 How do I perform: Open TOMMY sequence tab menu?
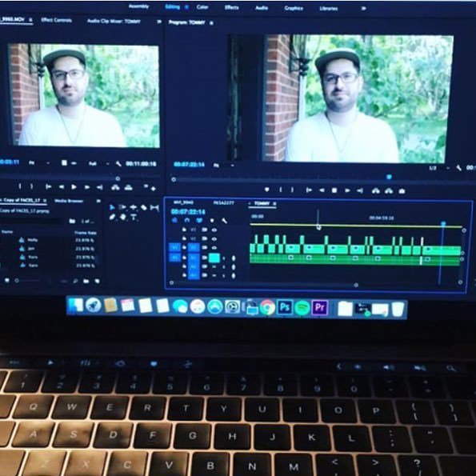[x=274, y=204]
